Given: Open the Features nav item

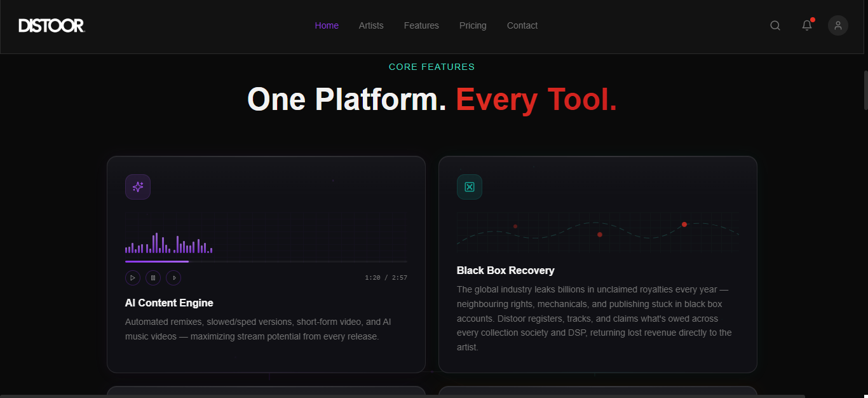Looking at the screenshot, I should tap(421, 25).
